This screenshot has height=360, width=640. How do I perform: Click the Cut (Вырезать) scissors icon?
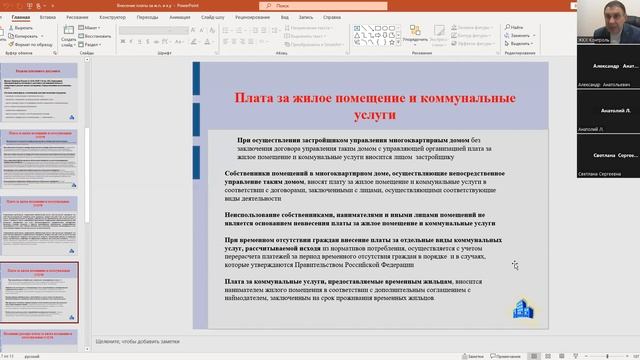[11, 28]
